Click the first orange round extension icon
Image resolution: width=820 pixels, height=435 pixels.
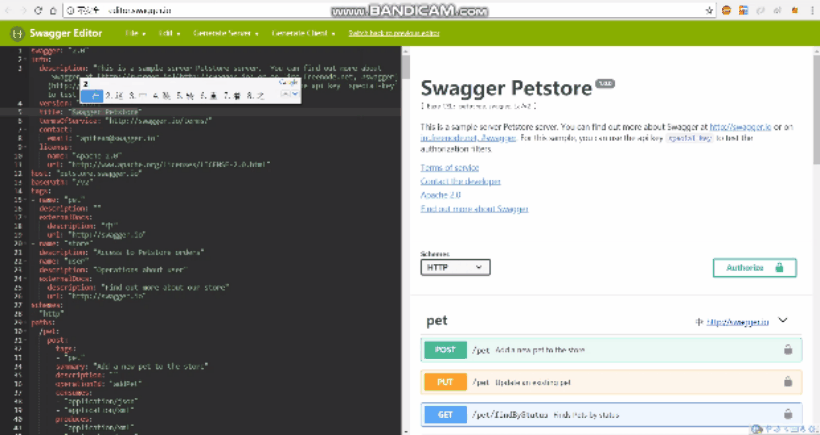tap(726, 10)
